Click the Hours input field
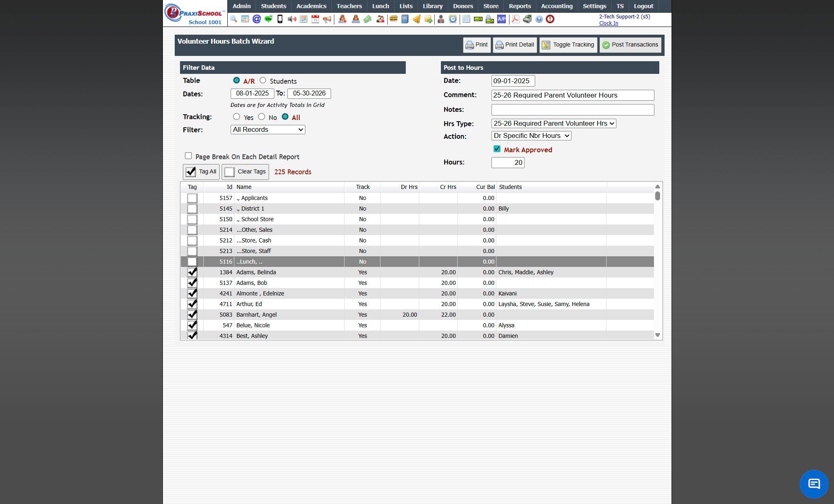Viewport: 834px width, 504px height. [x=507, y=162]
